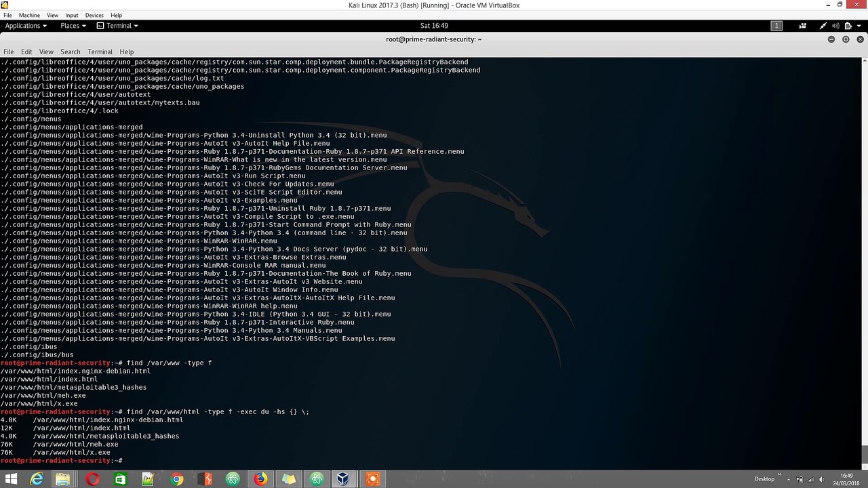This screenshot has width=868, height=488.
Task: Click the 'find /var/www -type f' command text
Action: [170, 363]
